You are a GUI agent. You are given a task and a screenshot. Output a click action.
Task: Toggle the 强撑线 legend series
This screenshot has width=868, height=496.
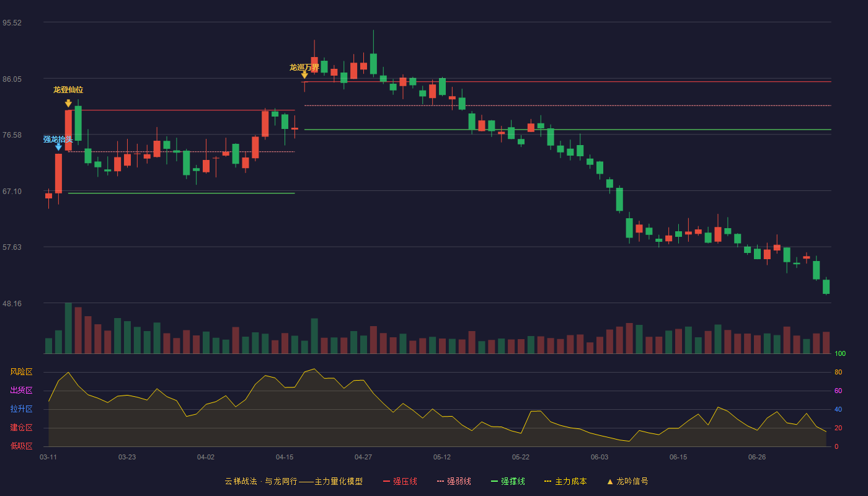pos(508,482)
